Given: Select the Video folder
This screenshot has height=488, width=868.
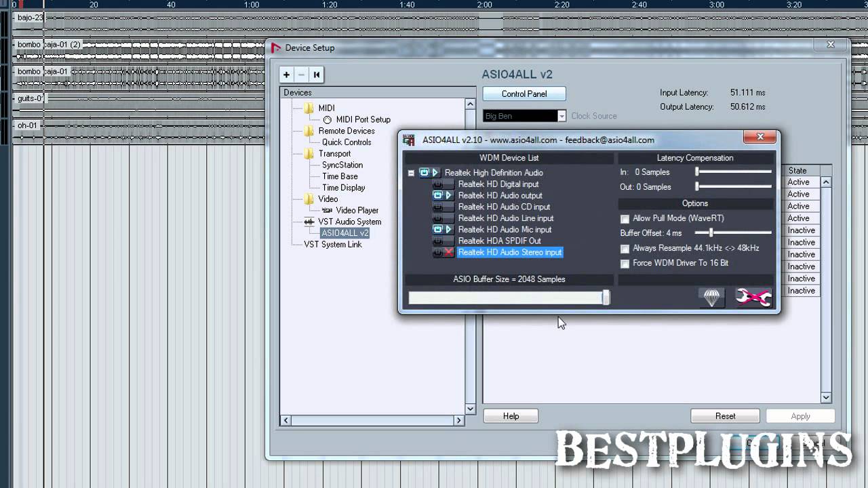Looking at the screenshot, I should pyautogui.click(x=328, y=199).
